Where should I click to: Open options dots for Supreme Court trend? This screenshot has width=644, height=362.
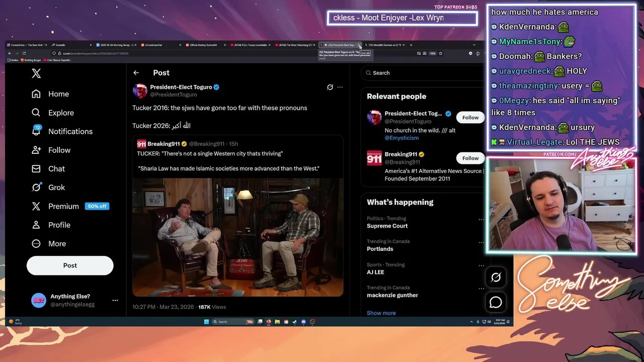[x=481, y=219]
